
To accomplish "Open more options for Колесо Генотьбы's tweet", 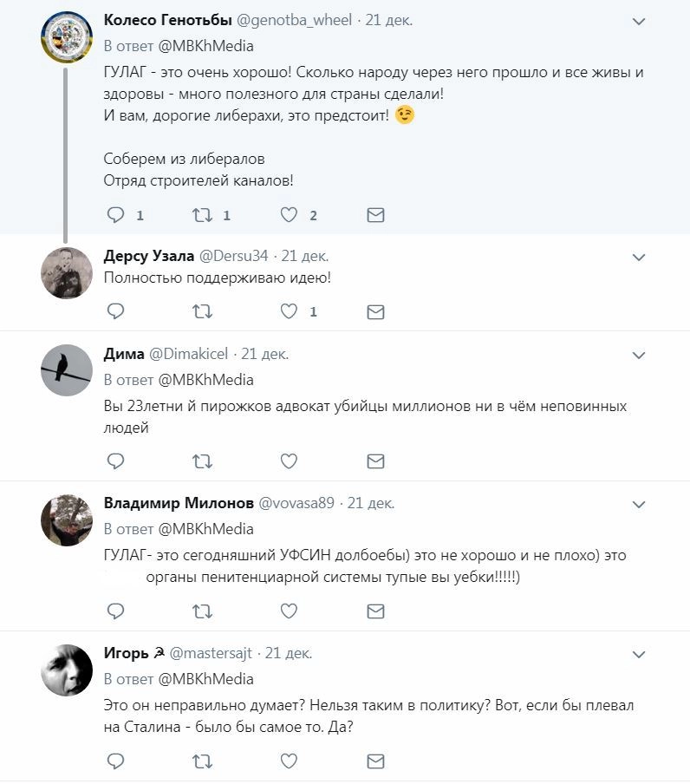I will click(639, 21).
